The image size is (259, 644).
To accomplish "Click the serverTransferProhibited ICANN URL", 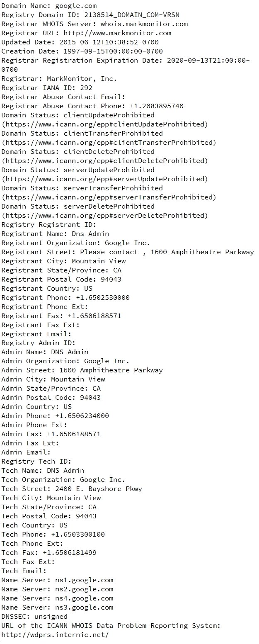I will [109, 197].
